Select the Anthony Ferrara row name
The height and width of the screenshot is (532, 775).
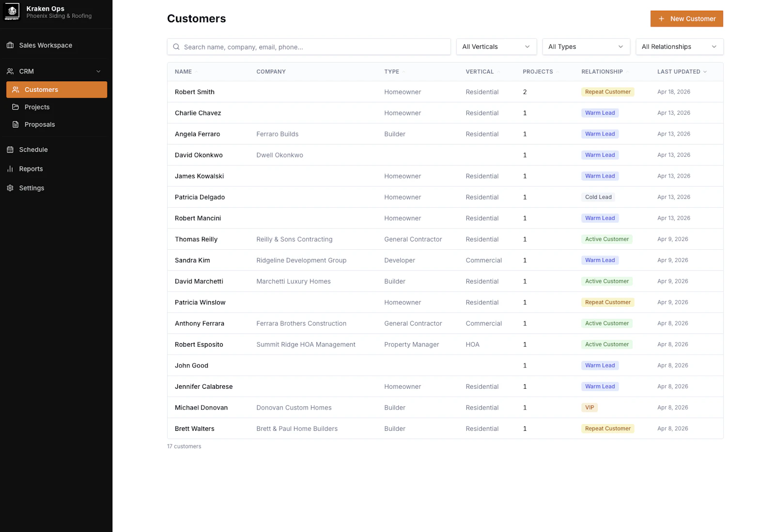coord(200,323)
